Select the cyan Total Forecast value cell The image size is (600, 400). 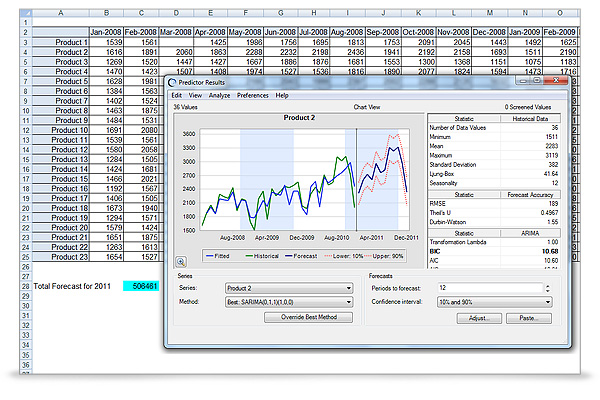click(x=139, y=285)
